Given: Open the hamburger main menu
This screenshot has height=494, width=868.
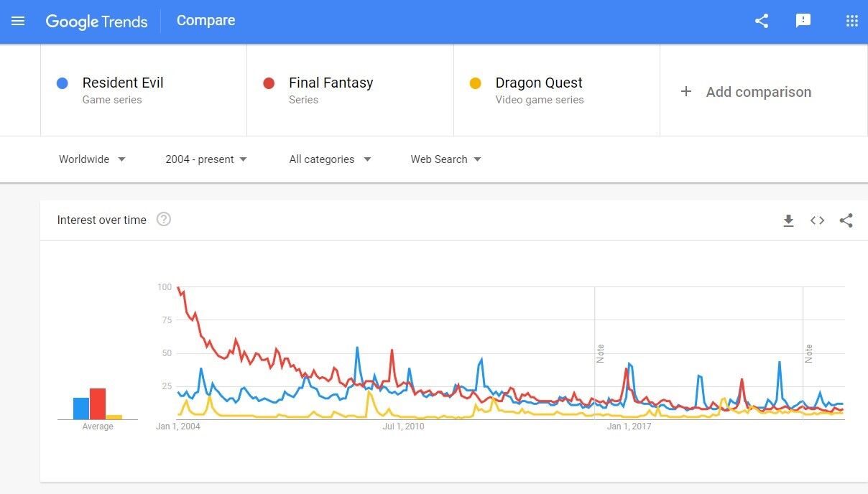Looking at the screenshot, I should pos(18,21).
